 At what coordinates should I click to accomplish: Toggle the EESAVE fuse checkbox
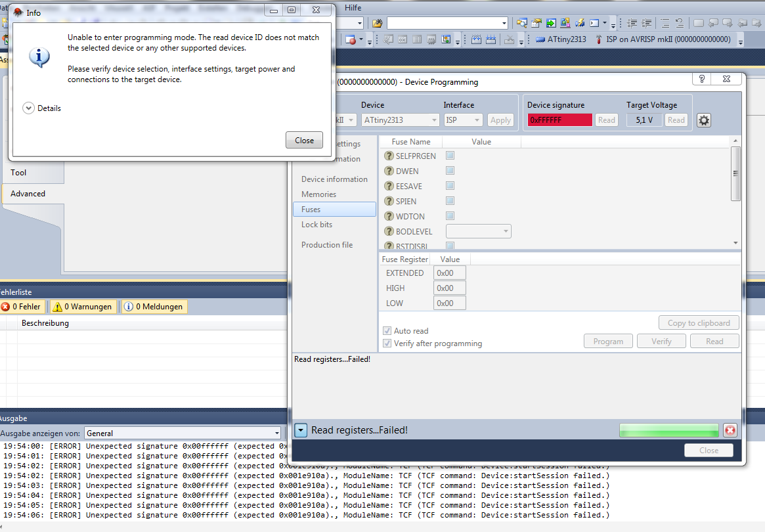[x=450, y=185]
